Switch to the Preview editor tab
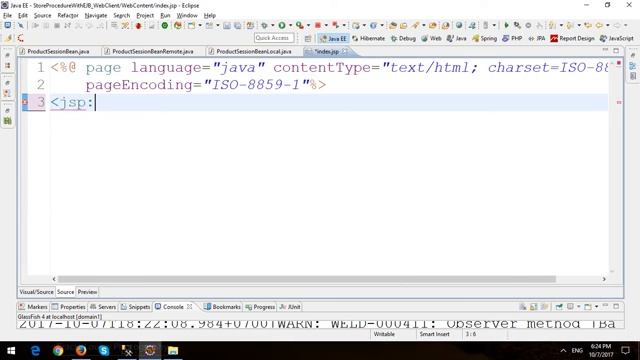Screen dimensions: 640x360 point(87,292)
